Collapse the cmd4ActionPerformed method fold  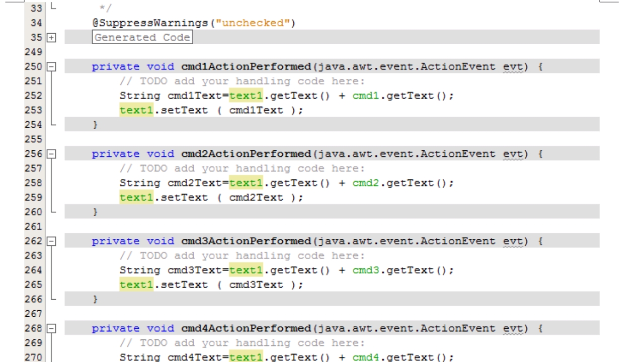click(x=51, y=329)
